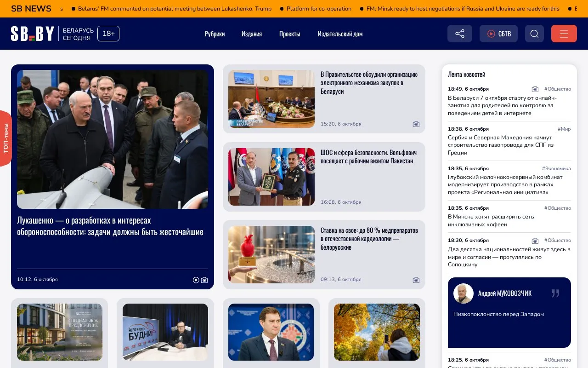The height and width of the screenshot is (368, 588).
Task: Read article on electronic procurement mechanism in Belarus
Action: tap(369, 83)
